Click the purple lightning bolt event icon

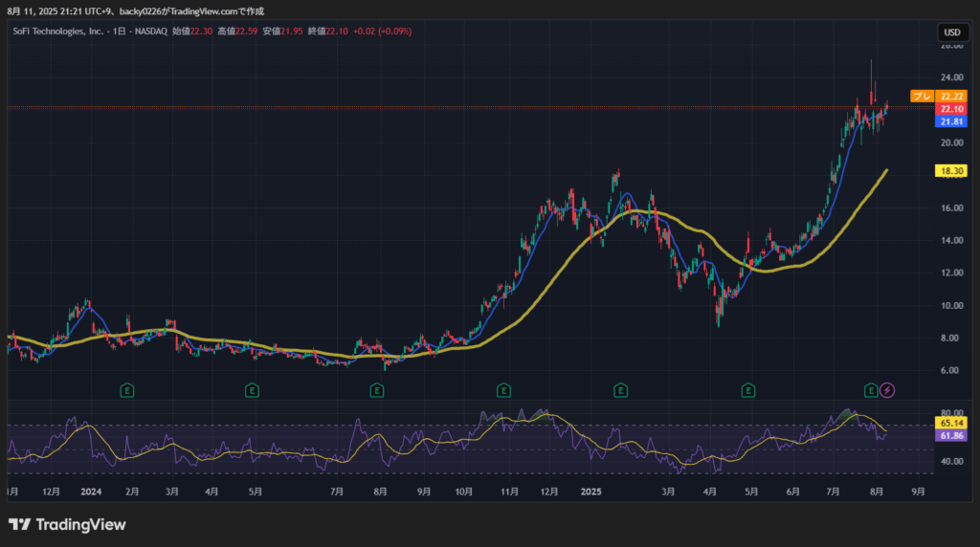[887, 391]
